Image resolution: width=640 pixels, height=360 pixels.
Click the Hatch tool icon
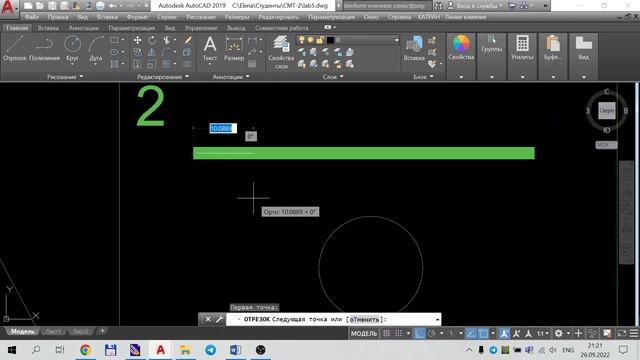pyautogui.click(x=115, y=64)
